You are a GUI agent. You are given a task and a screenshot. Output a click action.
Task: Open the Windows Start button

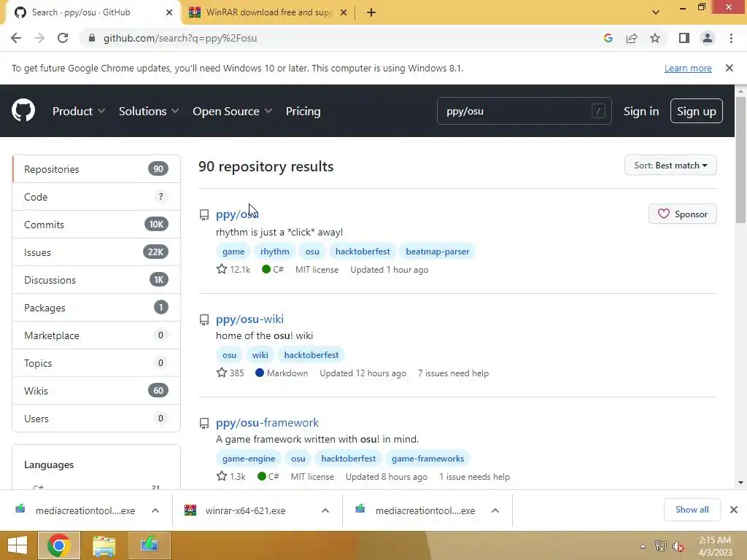click(18, 545)
